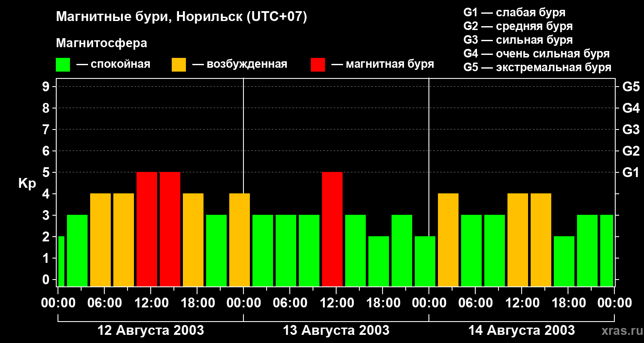Click the red 'магнитная буря' legend swatch
The height and width of the screenshot is (343, 644).
tap(318, 65)
